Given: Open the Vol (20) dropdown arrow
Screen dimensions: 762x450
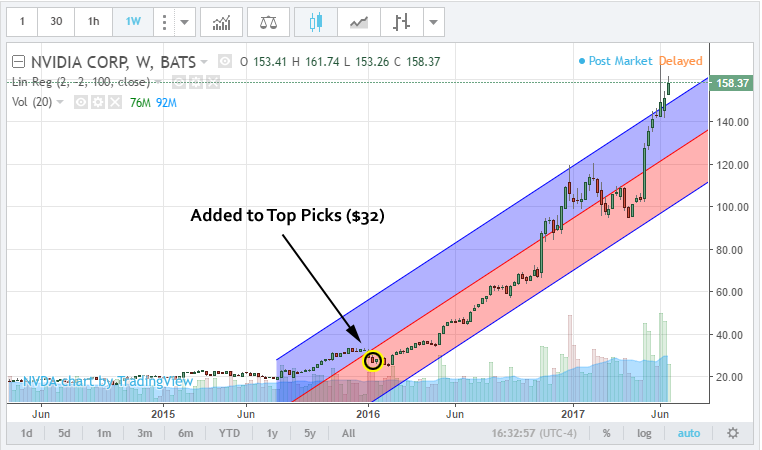Looking at the screenshot, I should tap(60, 102).
